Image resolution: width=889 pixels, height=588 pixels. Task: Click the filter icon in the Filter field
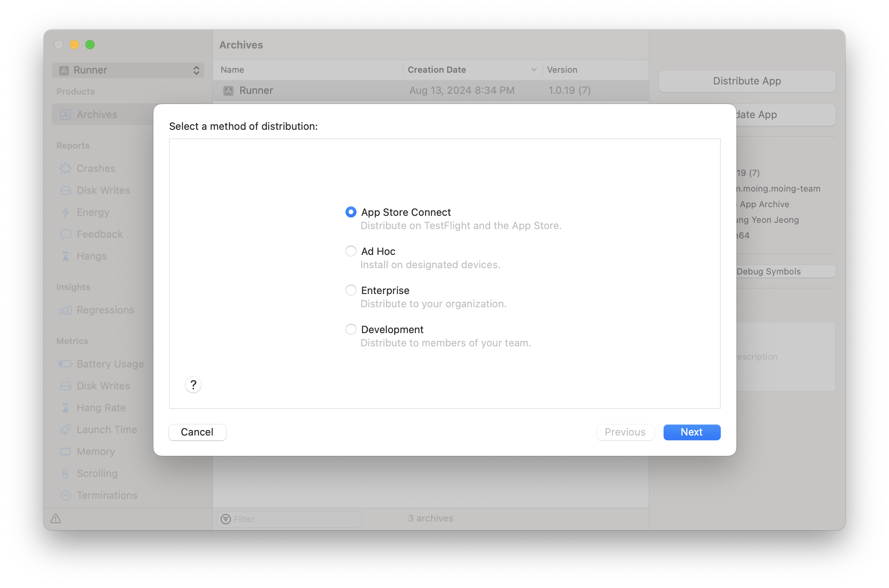click(226, 519)
